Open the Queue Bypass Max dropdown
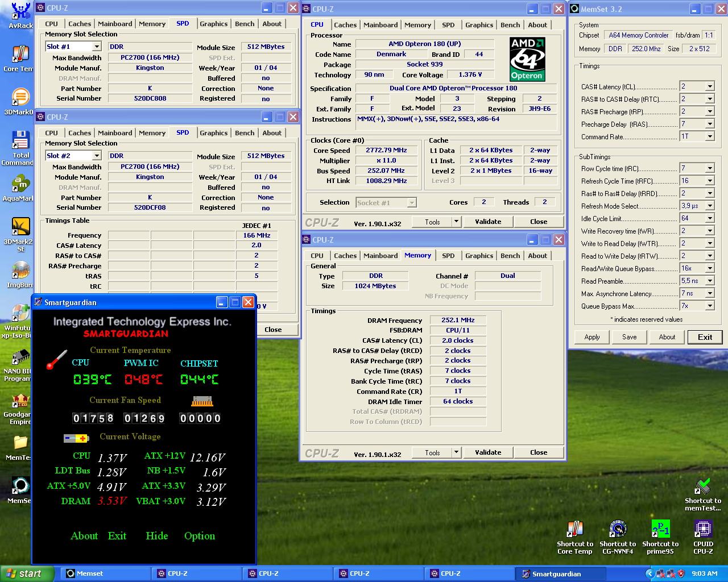728x582 pixels. click(709, 306)
